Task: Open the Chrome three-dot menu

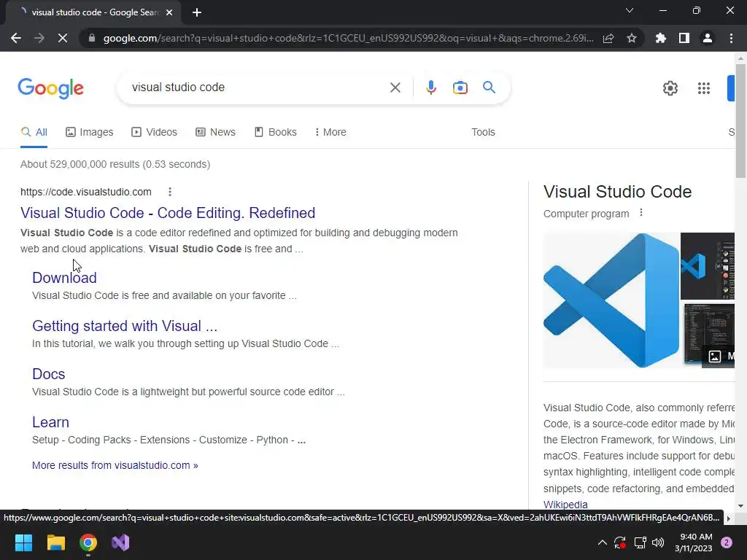Action: coord(731,38)
